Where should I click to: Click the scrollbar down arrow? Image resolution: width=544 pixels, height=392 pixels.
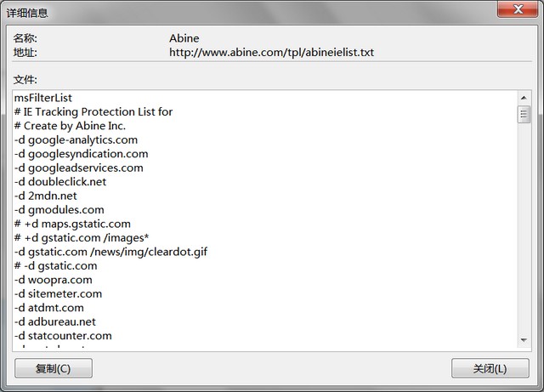click(x=524, y=340)
